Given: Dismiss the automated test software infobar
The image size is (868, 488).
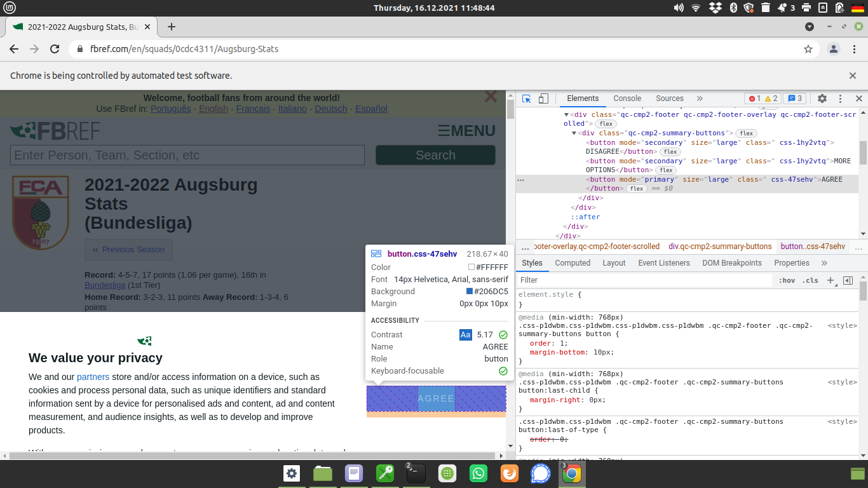Looking at the screenshot, I should [853, 76].
